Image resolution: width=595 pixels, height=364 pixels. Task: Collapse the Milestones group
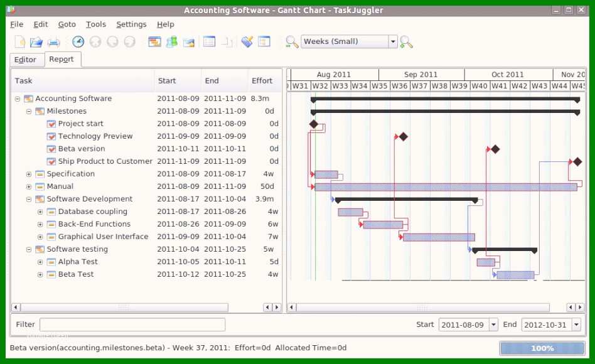(x=29, y=111)
